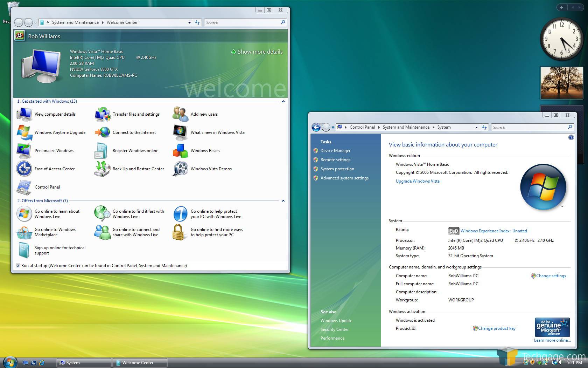Click Control Panel breadcrumb in System window
The width and height of the screenshot is (588, 368).
click(x=362, y=127)
